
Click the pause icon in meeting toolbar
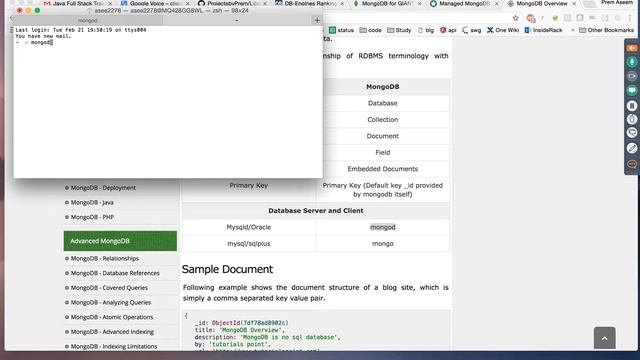tap(632, 106)
